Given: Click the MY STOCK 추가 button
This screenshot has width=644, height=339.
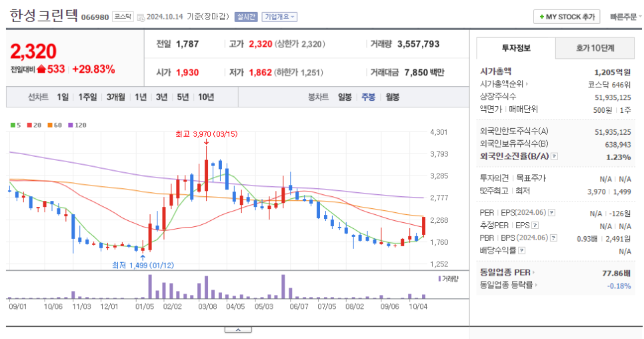Looking at the screenshot, I should point(567,17).
